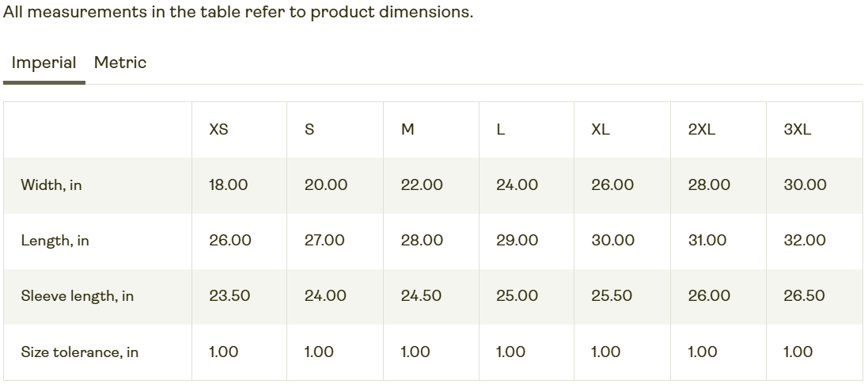Click the 18.00 width value for XS
This screenshot has width=868, height=384.
tap(229, 185)
